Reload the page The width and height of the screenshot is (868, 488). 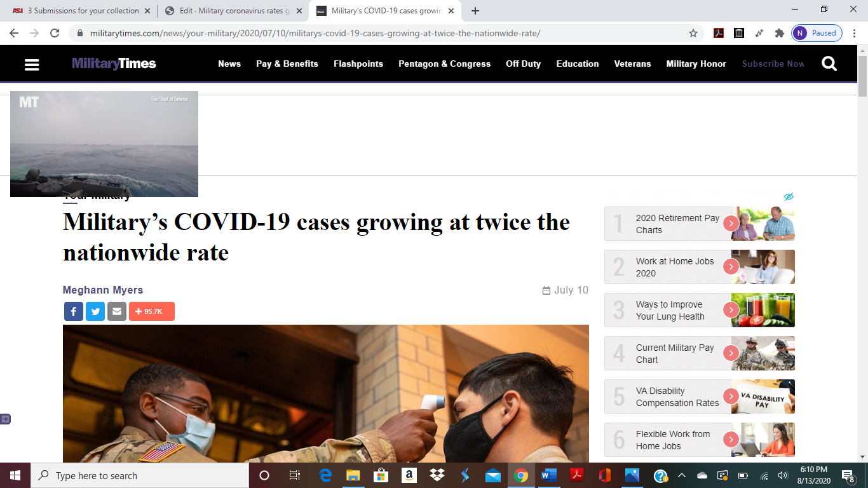tap(55, 33)
